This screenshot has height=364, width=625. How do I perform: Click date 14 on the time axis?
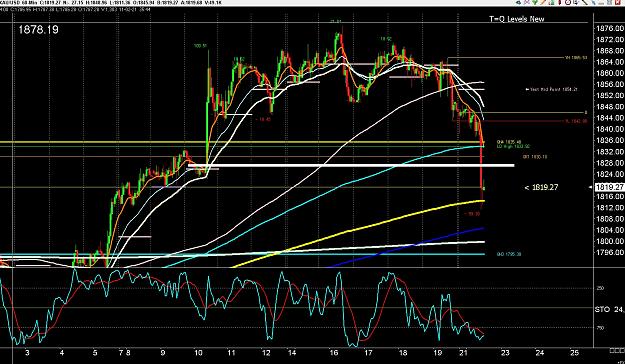pos(292,353)
